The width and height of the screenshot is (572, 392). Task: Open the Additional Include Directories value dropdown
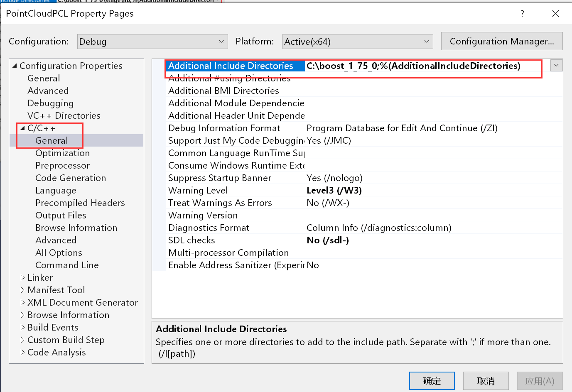556,65
